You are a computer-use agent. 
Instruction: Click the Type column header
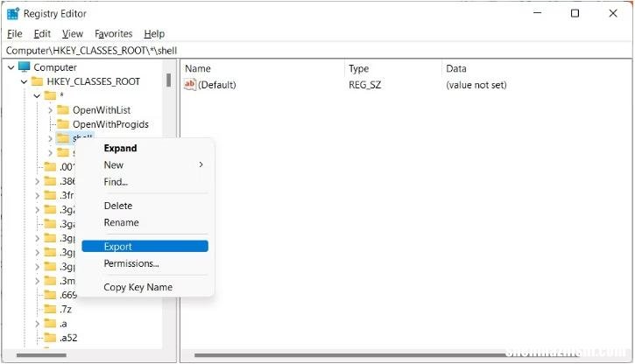(393, 68)
